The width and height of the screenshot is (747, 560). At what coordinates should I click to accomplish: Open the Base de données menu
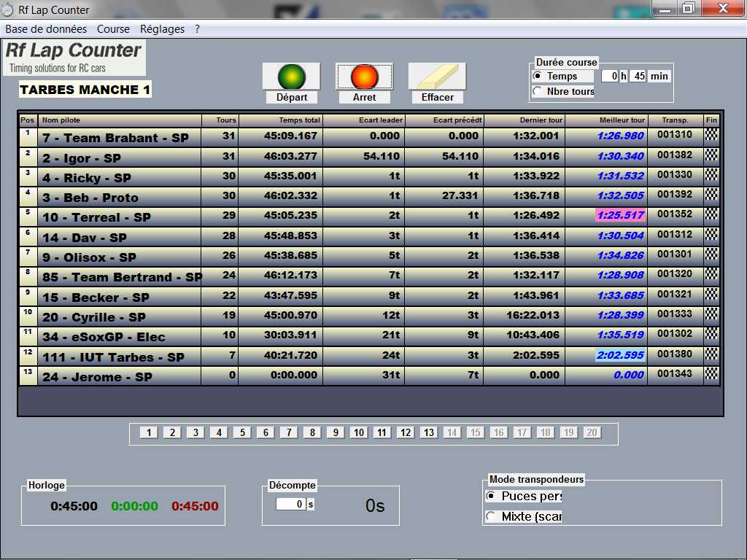46,29
